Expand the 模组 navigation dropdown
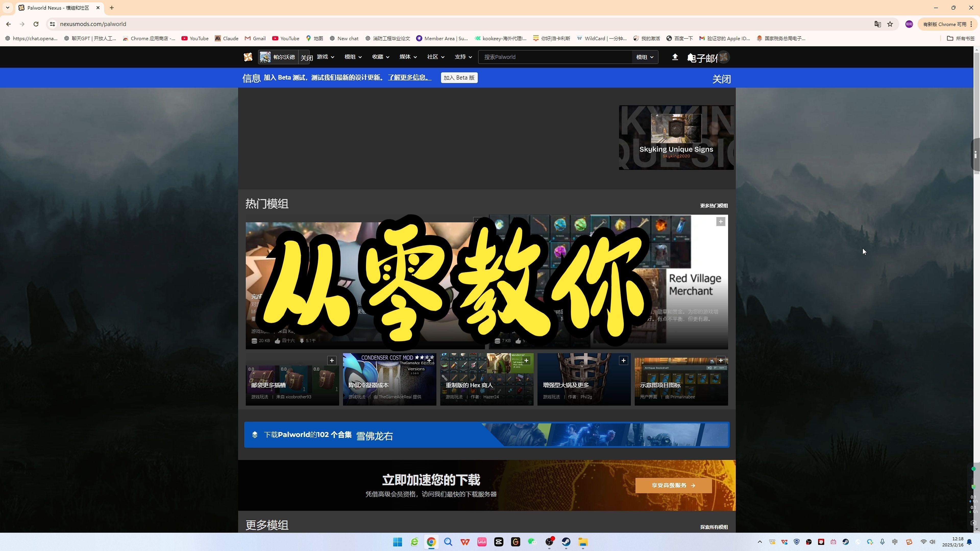 coord(353,57)
